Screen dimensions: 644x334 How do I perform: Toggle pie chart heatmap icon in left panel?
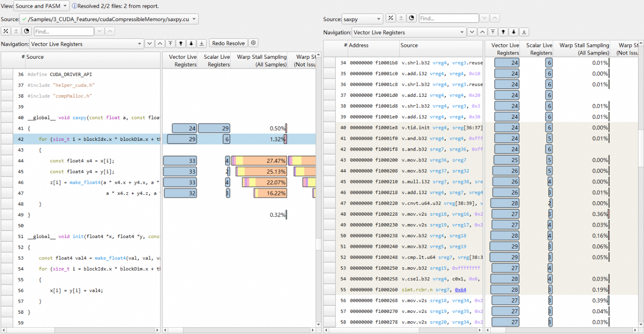click(x=27, y=31)
